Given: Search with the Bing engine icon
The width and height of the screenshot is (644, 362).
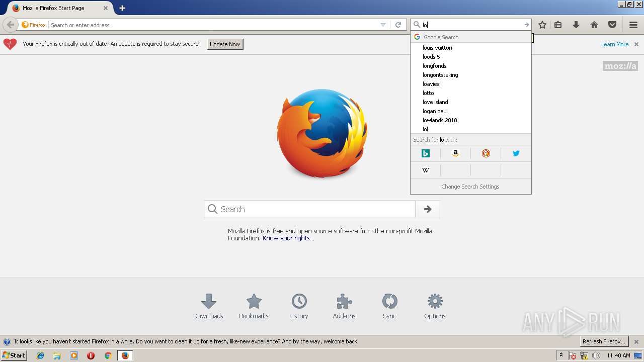Looking at the screenshot, I should click(x=426, y=153).
